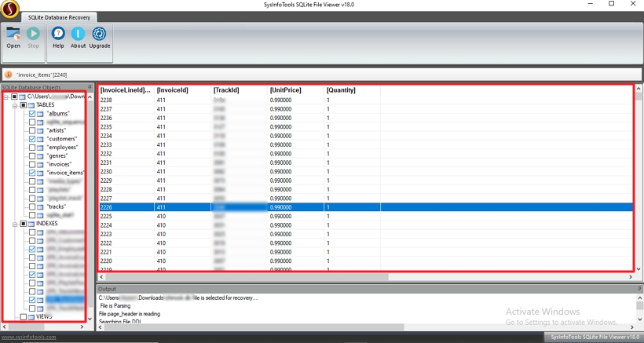Image resolution: width=644 pixels, height=343 pixels.
Task: Check the "artists" table checkbox
Action: click(32, 130)
